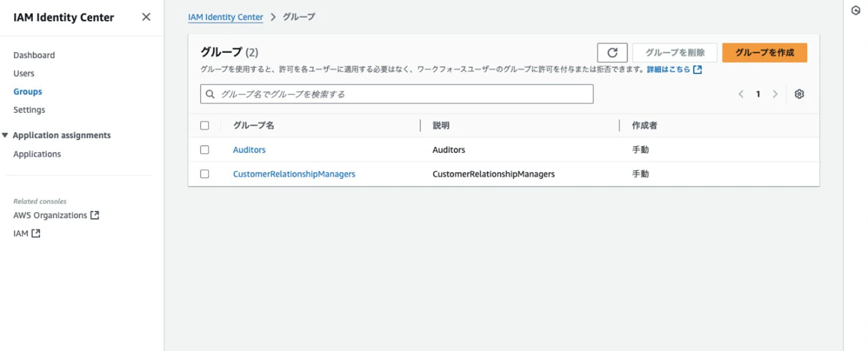Image resolution: width=868 pixels, height=351 pixels.
Task: Open table preferences gear icon
Action: pos(799,94)
